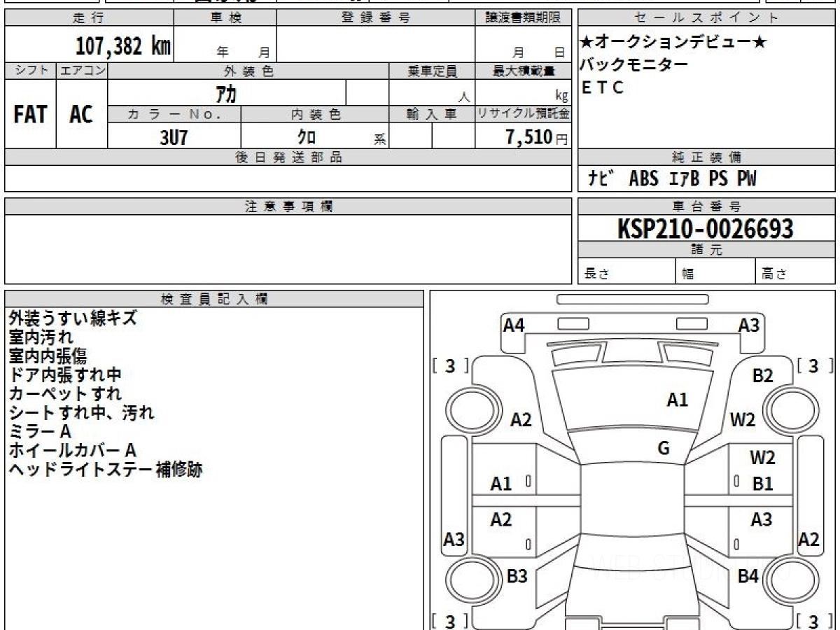
Task: Click the 幅 dimension cell
Action: (x=715, y=272)
